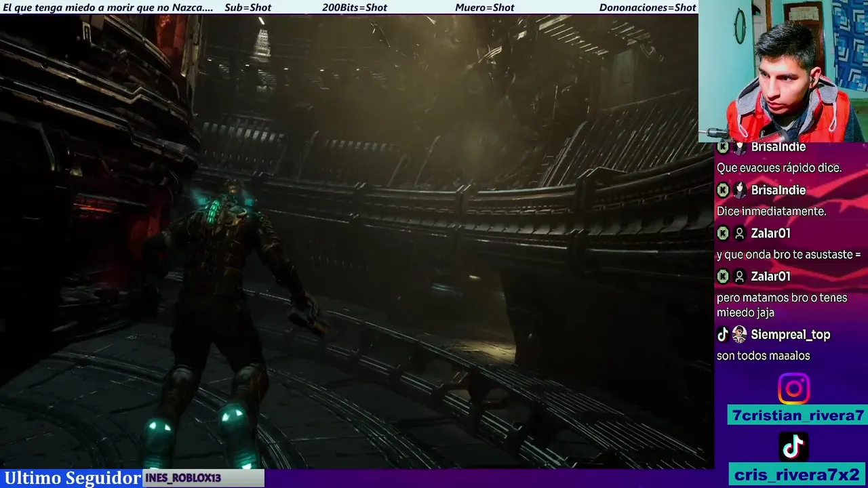868x488 pixels.
Task: Click Kick icon above 'pero matamos bro' message
Action: [723, 277]
